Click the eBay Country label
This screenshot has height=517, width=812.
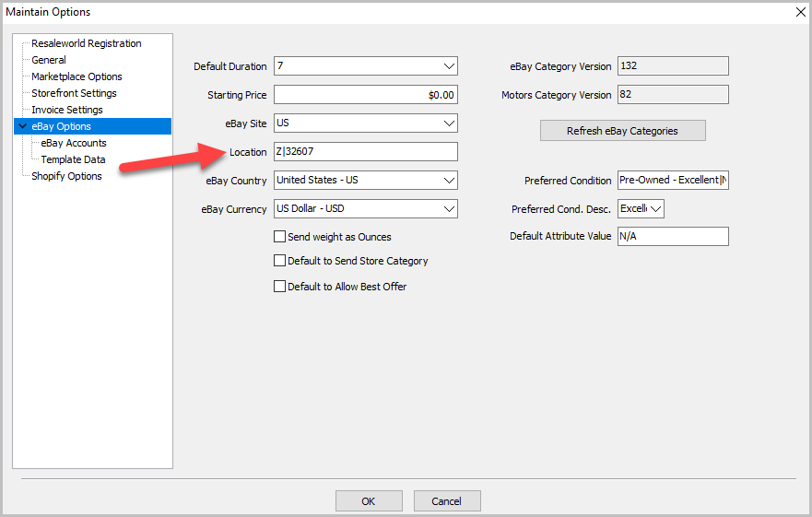[x=236, y=181]
